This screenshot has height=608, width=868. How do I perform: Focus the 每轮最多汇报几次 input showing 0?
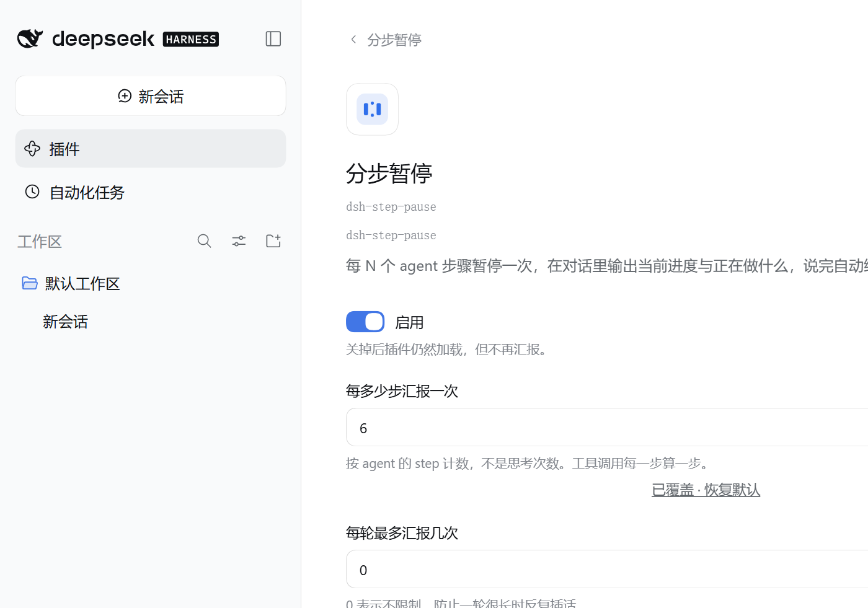tap(607, 569)
